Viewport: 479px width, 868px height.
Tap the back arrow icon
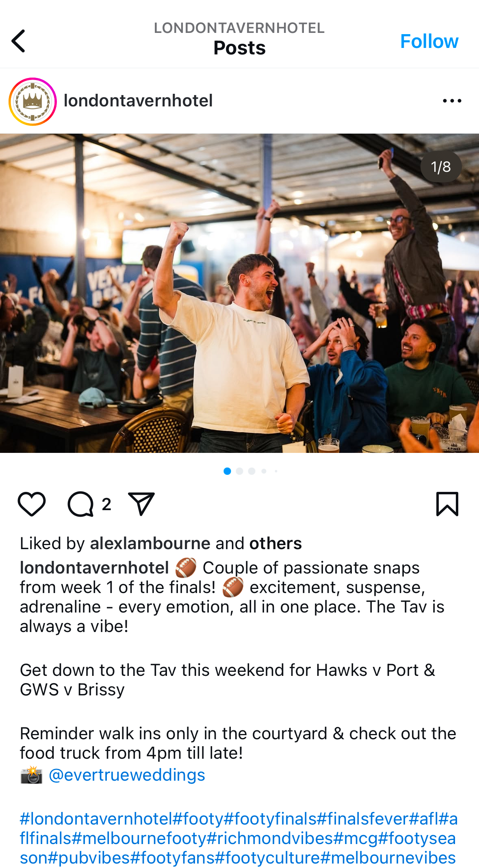[x=19, y=41]
